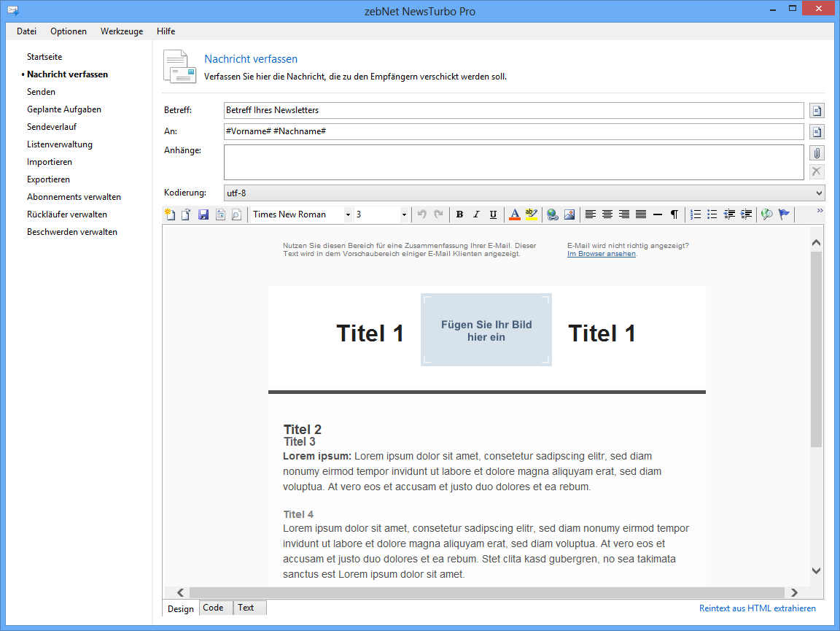Click the open document toolbar icon
840x631 pixels.
point(187,214)
